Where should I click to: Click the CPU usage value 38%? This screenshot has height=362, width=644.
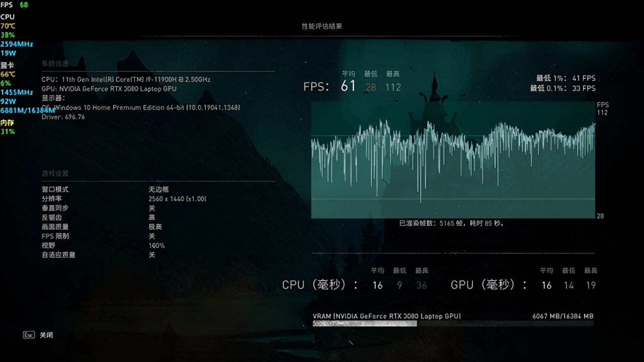(x=8, y=35)
